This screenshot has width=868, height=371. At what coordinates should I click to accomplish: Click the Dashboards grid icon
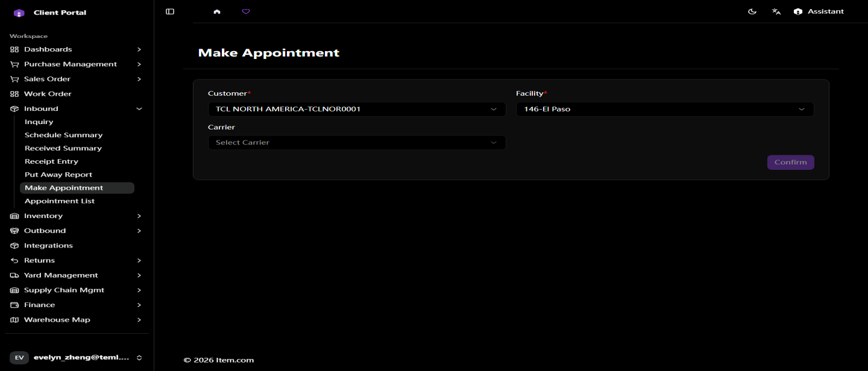tap(14, 49)
